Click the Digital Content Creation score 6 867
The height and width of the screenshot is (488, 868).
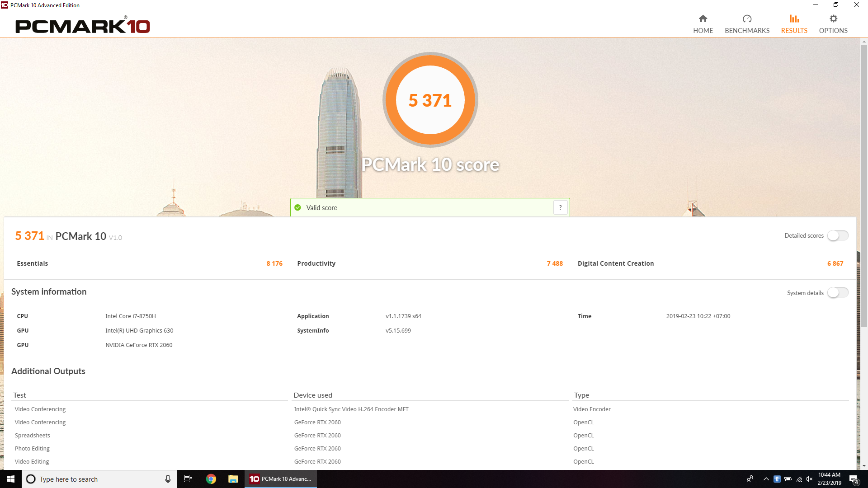pyautogui.click(x=835, y=263)
